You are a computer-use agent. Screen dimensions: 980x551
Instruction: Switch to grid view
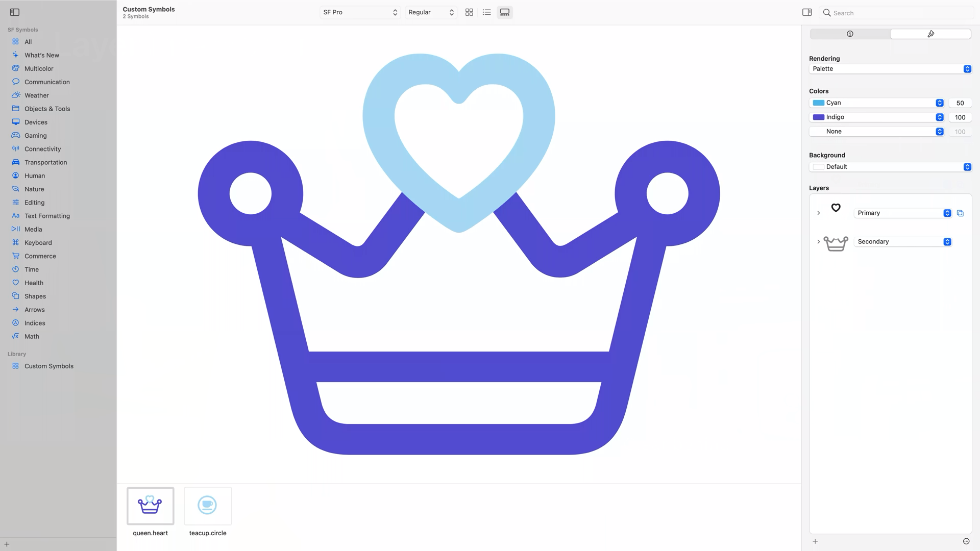469,12
